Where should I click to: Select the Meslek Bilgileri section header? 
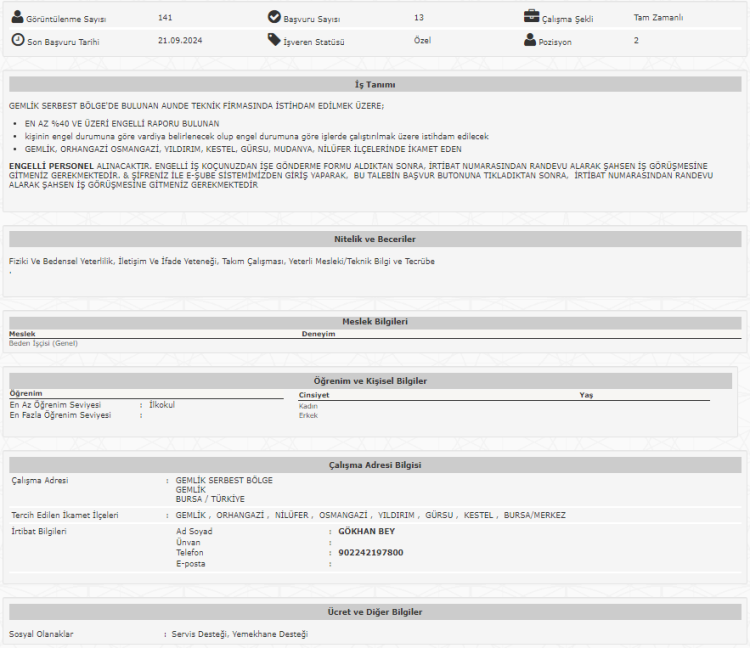pyautogui.click(x=375, y=321)
